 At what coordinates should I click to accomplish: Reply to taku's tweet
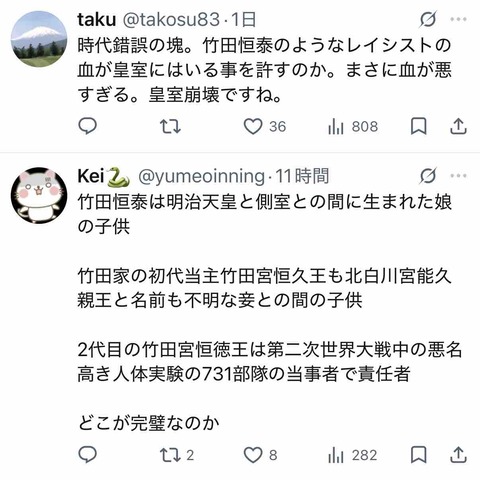coord(87,126)
